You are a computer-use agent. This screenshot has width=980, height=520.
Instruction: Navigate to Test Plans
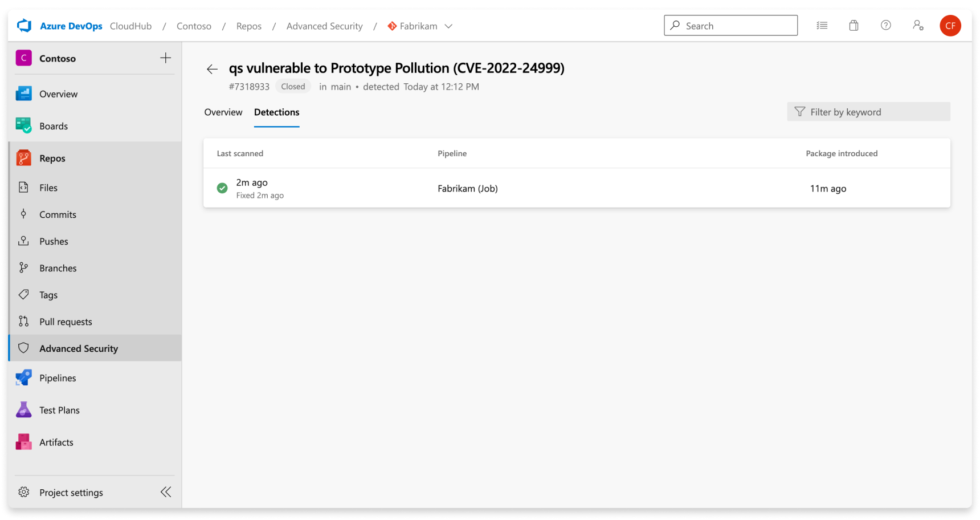click(x=59, y=410)
